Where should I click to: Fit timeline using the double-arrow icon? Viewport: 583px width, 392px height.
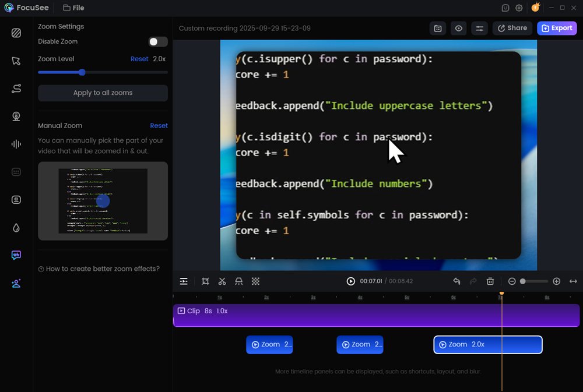(573, 281)
